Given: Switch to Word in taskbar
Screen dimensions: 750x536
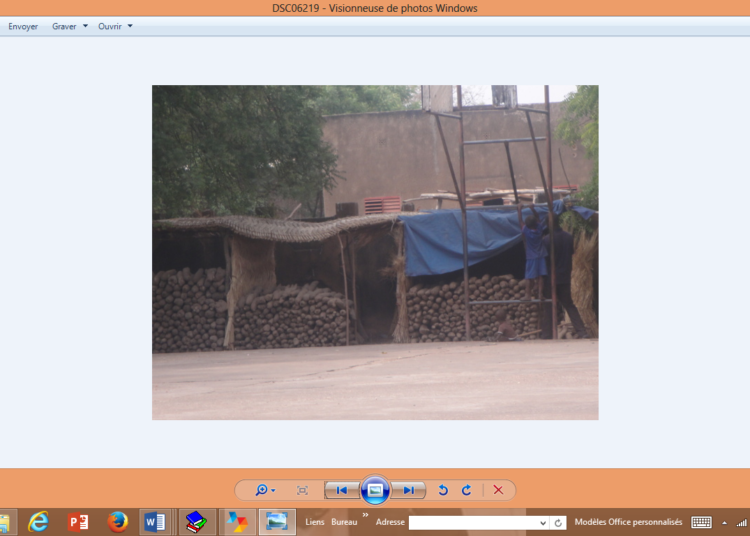Looking at the screenshot, I should pos(154,522).
